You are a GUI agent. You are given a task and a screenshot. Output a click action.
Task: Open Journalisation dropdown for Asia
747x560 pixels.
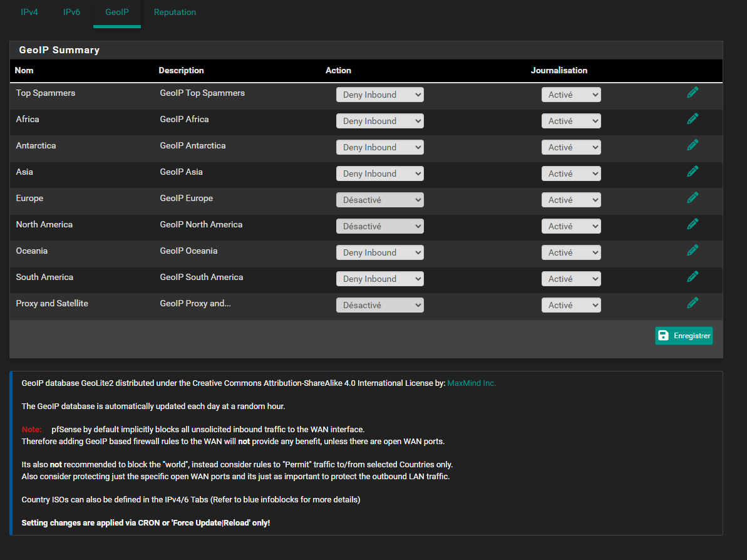pos(570,174)
